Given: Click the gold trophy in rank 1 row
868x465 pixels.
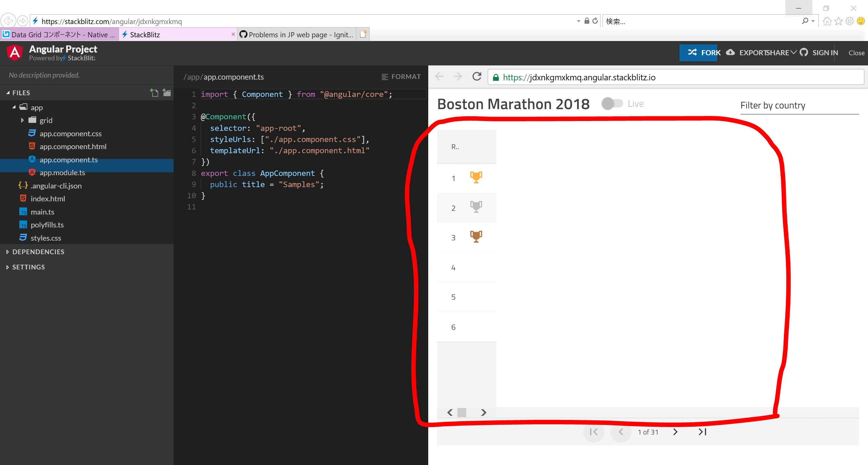Looking at the screenshot, I should 476,177.
